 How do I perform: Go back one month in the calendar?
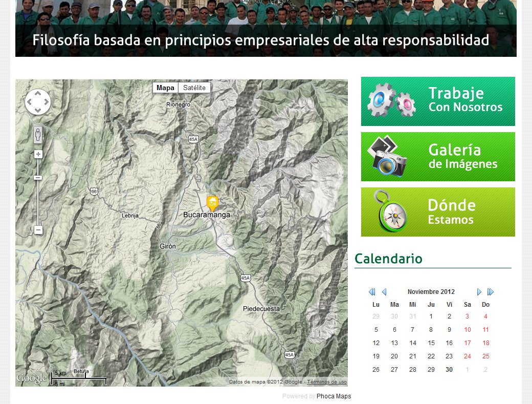[x=384, y=292]
